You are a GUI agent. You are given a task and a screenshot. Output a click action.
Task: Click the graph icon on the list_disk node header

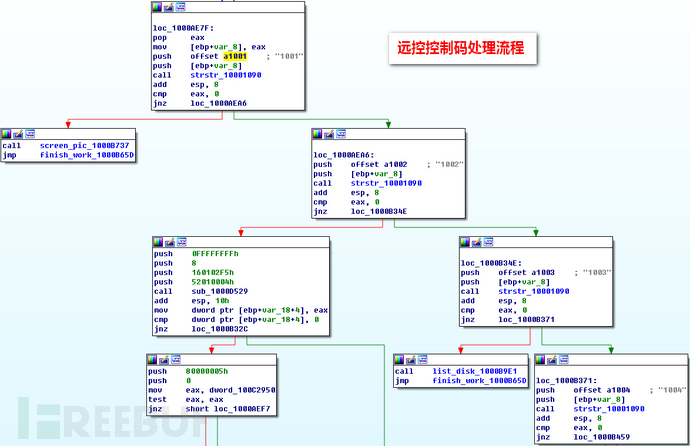[423, 357]
